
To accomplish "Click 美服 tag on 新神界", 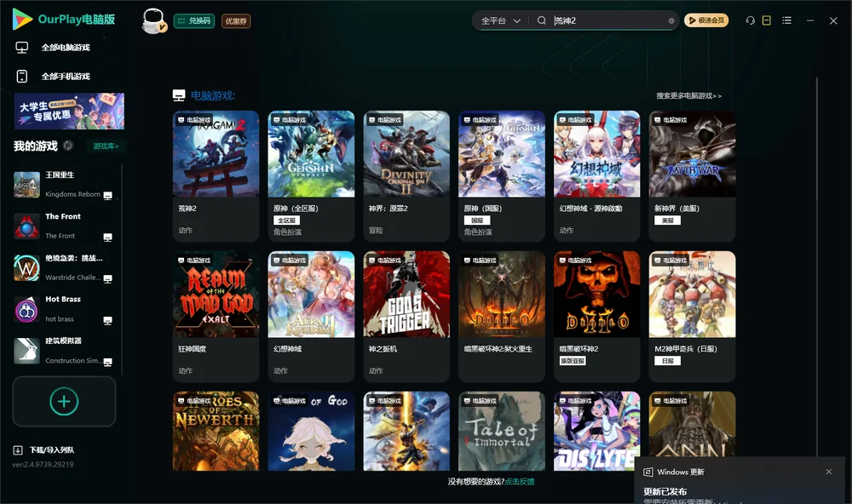I will tap(668, 220).
